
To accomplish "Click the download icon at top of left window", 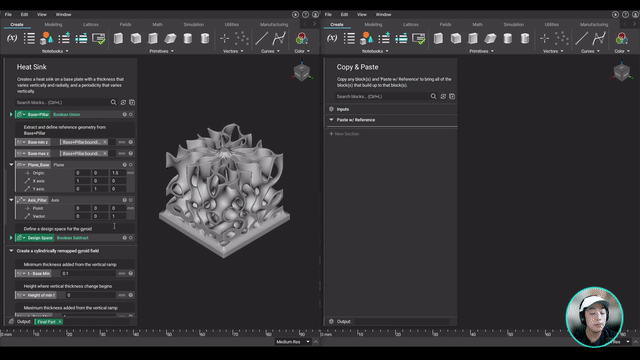I will pyautogui.click(x=296, y=14).
